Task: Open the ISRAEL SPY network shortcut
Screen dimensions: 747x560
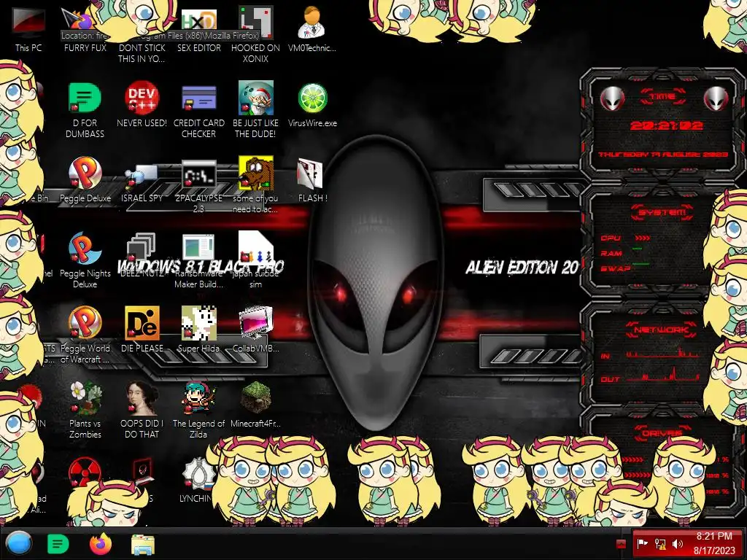Action: (142, 183)
